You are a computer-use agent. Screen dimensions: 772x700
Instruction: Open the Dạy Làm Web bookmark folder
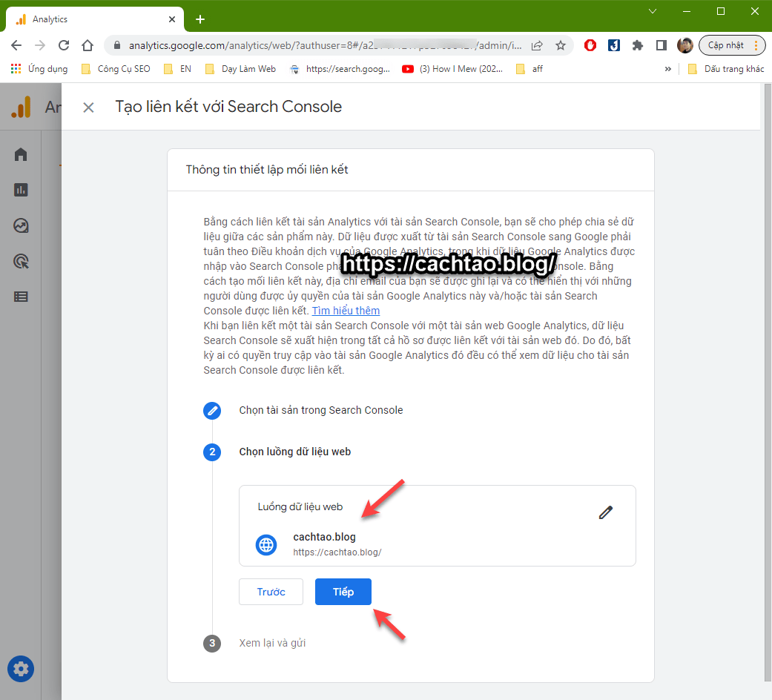(241, 69)
